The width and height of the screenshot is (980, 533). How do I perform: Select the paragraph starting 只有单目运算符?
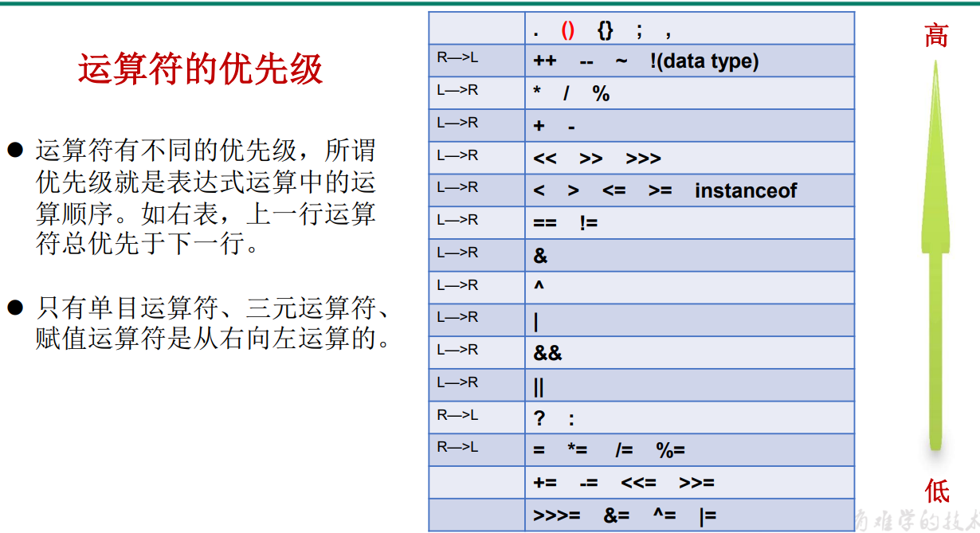(x=214, y=323)
